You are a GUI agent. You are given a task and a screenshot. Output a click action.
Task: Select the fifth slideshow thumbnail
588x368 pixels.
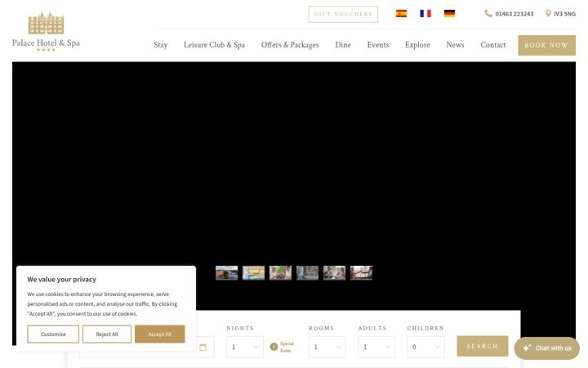point(335,273)
